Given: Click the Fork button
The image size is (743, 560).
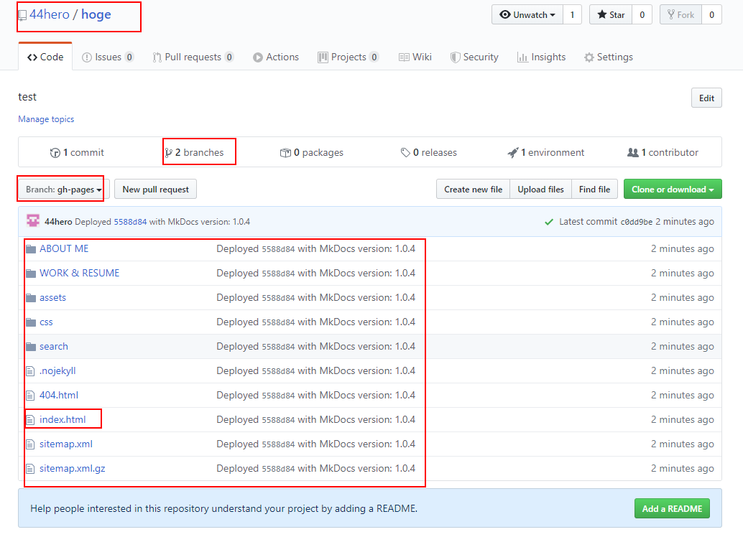Looking at the screenshot, I should coord(681,14).
